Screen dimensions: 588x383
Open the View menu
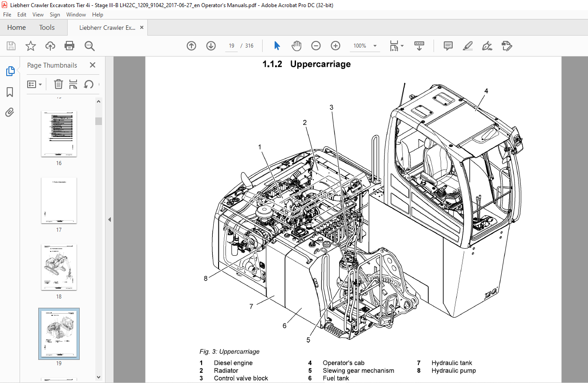(x=38, y=15)
